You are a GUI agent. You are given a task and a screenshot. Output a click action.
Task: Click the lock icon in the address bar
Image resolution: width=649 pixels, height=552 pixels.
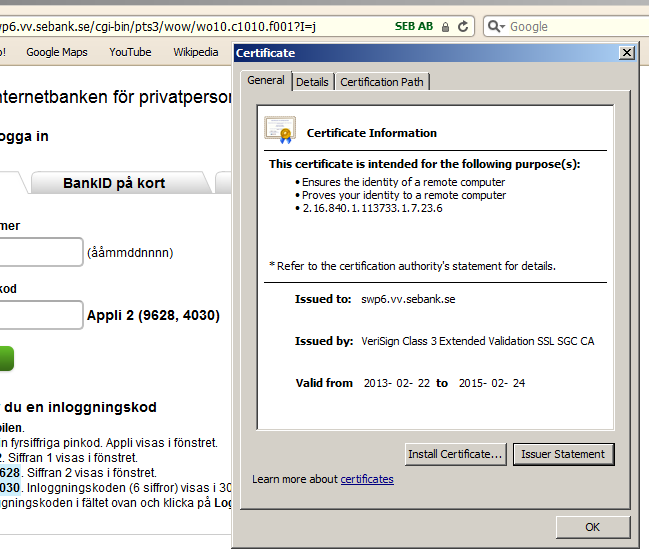pyautogui.click(x=445, y=27)
